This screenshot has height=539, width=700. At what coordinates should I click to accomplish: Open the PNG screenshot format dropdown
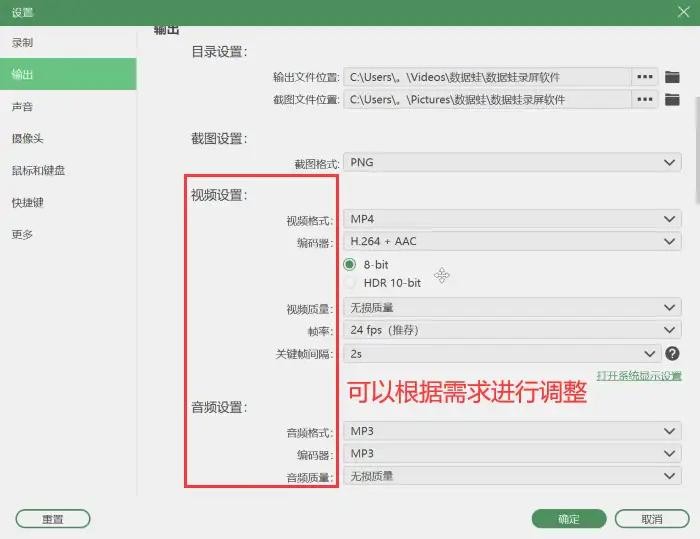tap(511, 162)
